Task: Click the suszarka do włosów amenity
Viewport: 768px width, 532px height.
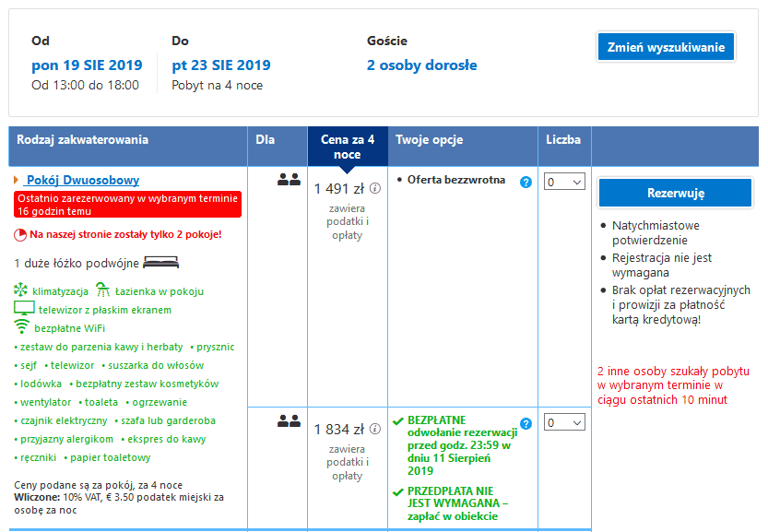Action: coord(156,365)
